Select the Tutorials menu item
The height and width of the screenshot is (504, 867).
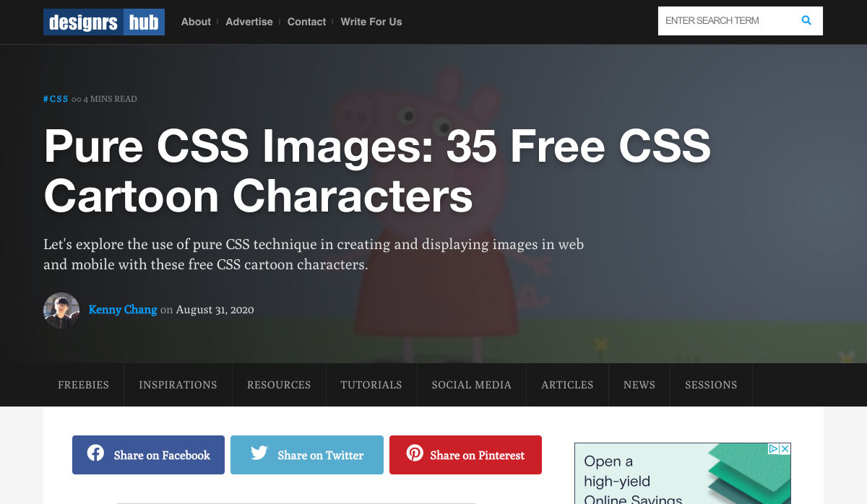point(371,385)
